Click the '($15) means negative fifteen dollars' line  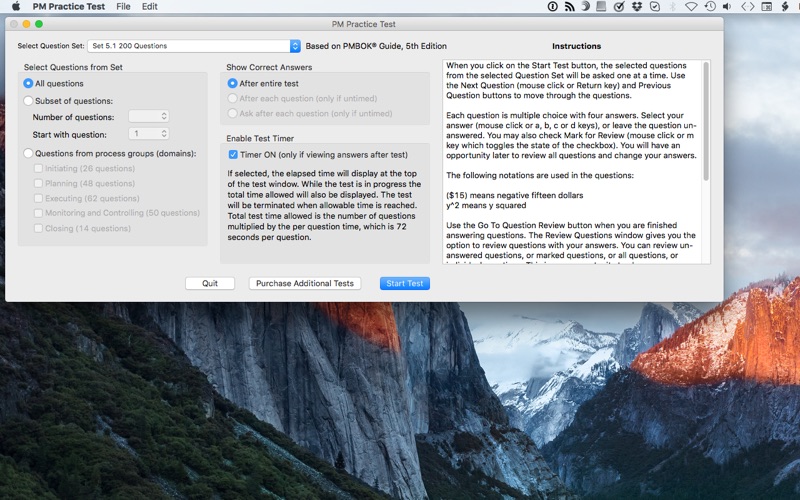click(514, 195)
